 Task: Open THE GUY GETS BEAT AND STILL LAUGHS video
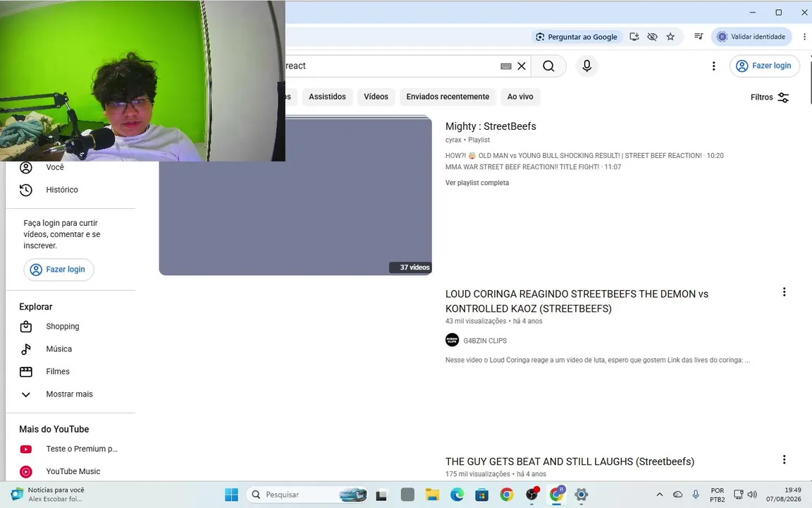pos(570,461)
